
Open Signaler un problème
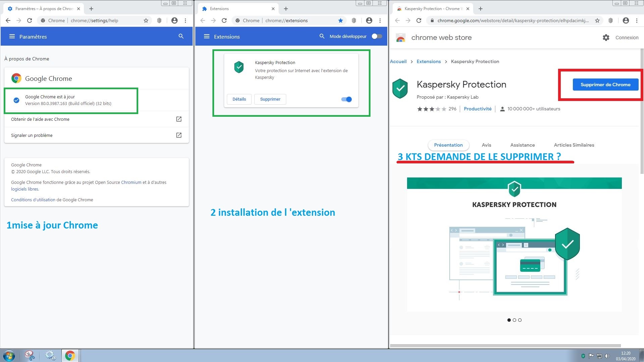click(97, 135)
